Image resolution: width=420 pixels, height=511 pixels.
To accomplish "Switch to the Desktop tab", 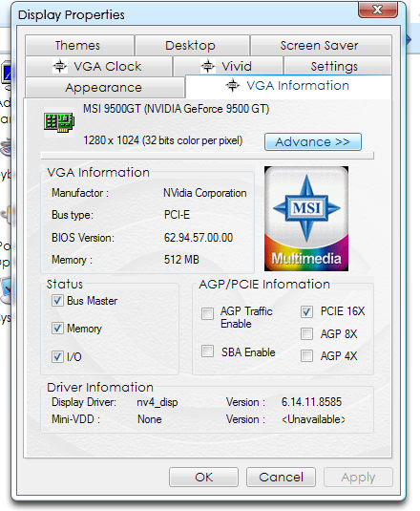I will 192,45.
